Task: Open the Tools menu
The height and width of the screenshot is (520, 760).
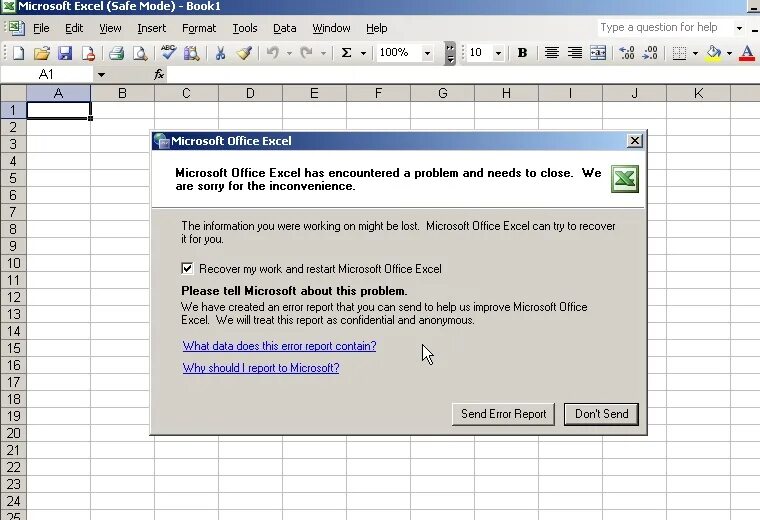Action: (x=245, y=28)
